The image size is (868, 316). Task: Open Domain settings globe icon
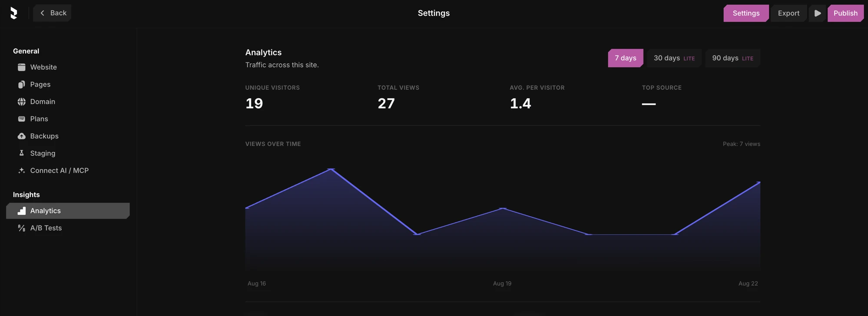21,102
